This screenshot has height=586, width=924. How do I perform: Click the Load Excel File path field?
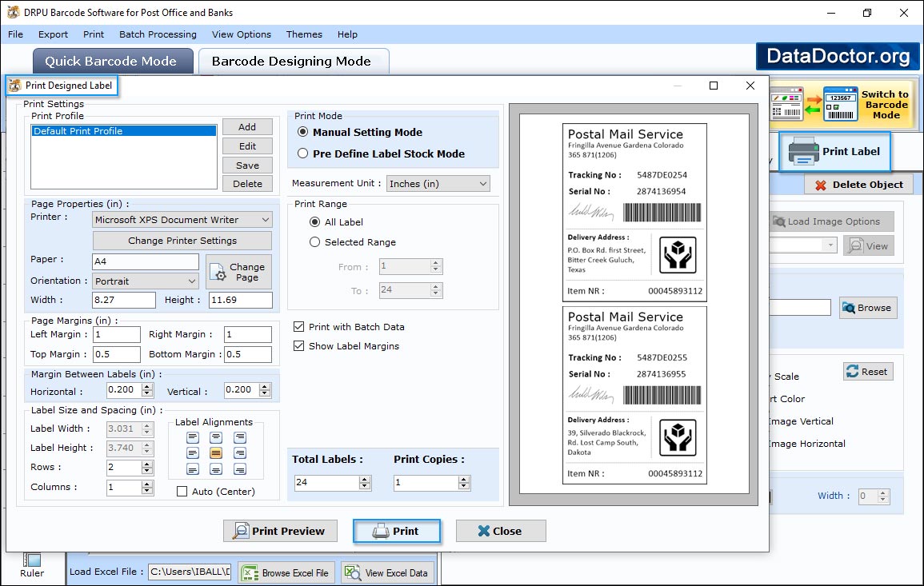(189, 572)
